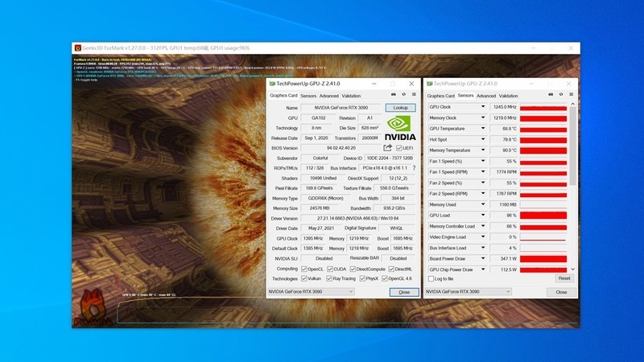Open the Board Power Draw dropdown arrow

[483, 258]
